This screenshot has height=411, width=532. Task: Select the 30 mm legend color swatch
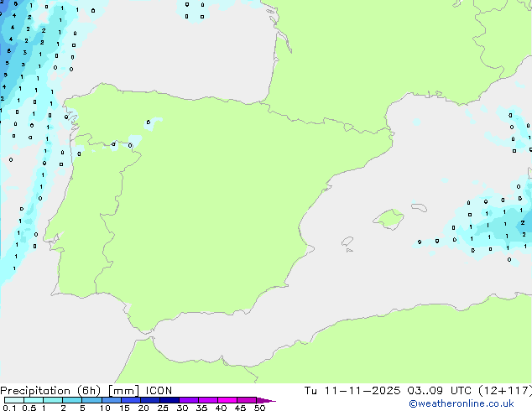point(189,400)
